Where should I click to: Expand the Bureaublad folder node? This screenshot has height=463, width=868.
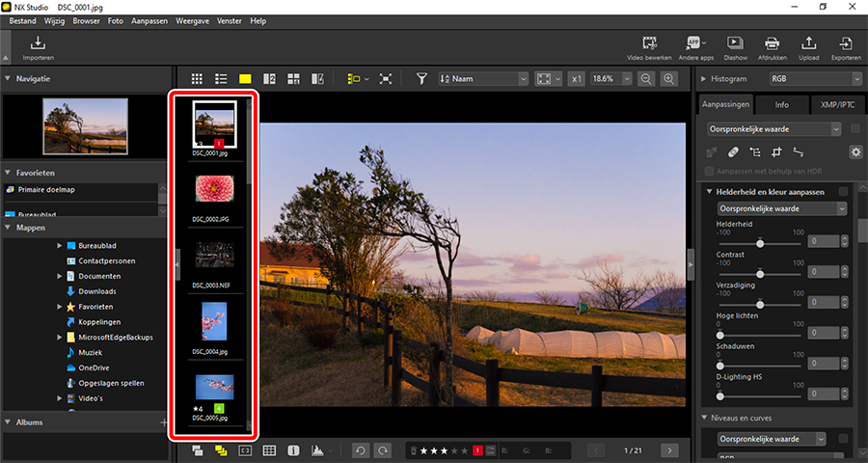tap(60, 245)
